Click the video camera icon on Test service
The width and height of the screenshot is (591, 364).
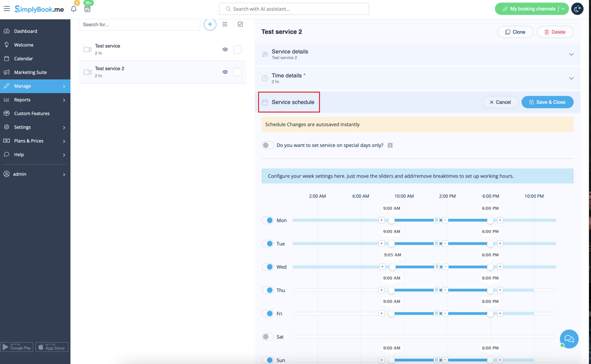point(87,49)
